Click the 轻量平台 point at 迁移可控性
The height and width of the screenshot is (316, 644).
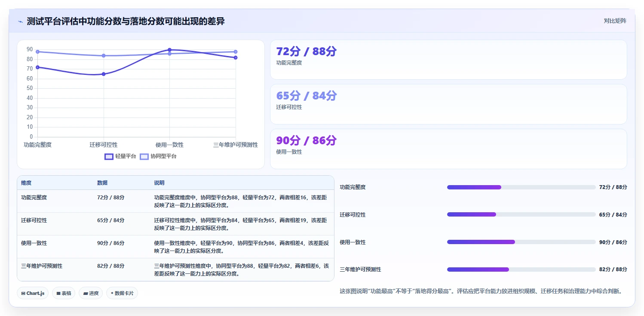coord(104,74)
